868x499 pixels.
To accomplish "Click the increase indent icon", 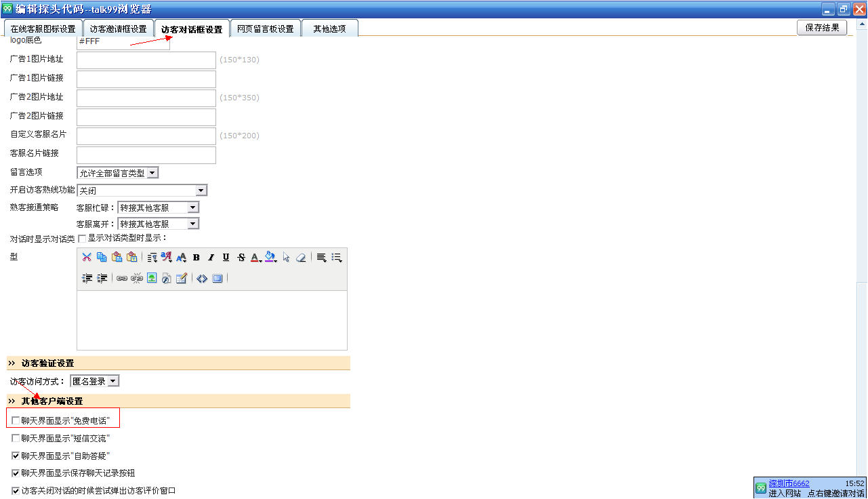I will 102,278.
